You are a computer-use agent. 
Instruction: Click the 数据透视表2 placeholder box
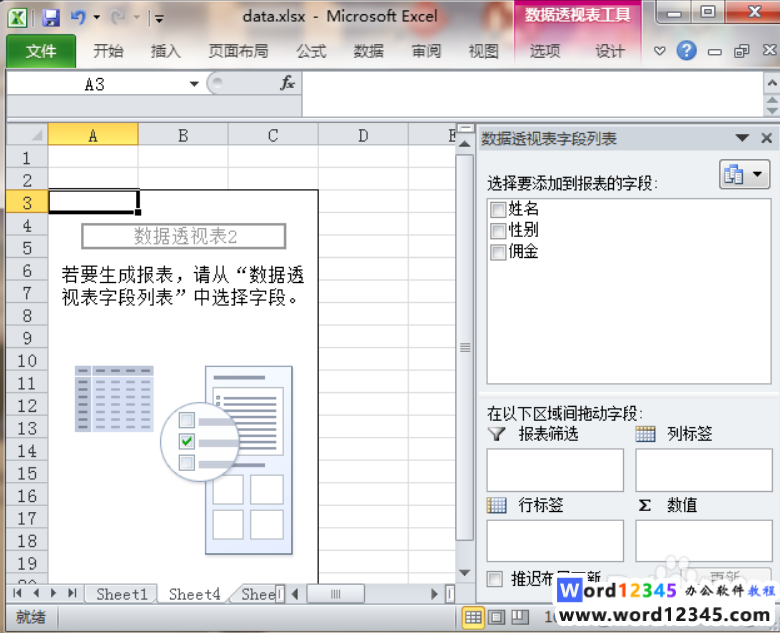point(184,236)
